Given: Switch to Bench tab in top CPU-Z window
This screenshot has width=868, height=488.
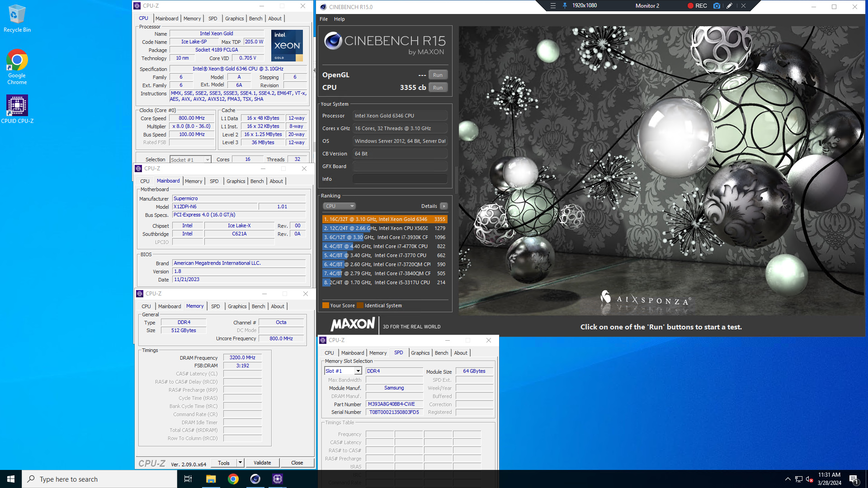Looking at the screenshot, I should click(x=255, y=19).
